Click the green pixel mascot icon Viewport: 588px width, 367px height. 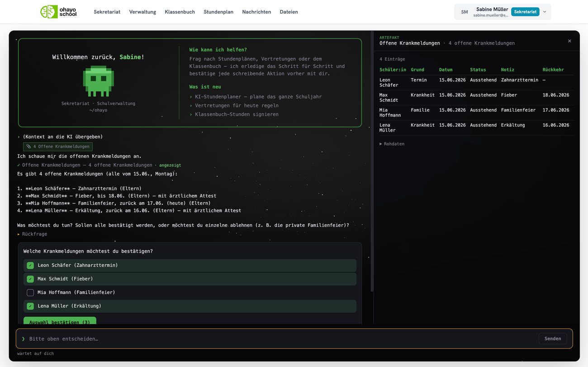(x=98, y=81)
